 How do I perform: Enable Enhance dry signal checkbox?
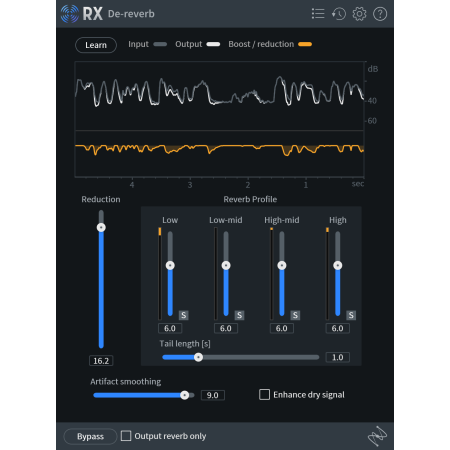point(264,395)
